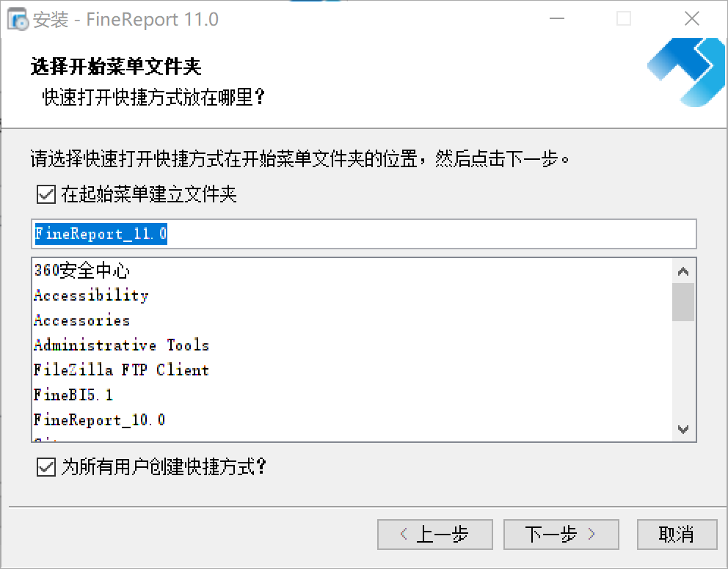Select FineBI5.1 from folder list

tap(73, 395)
